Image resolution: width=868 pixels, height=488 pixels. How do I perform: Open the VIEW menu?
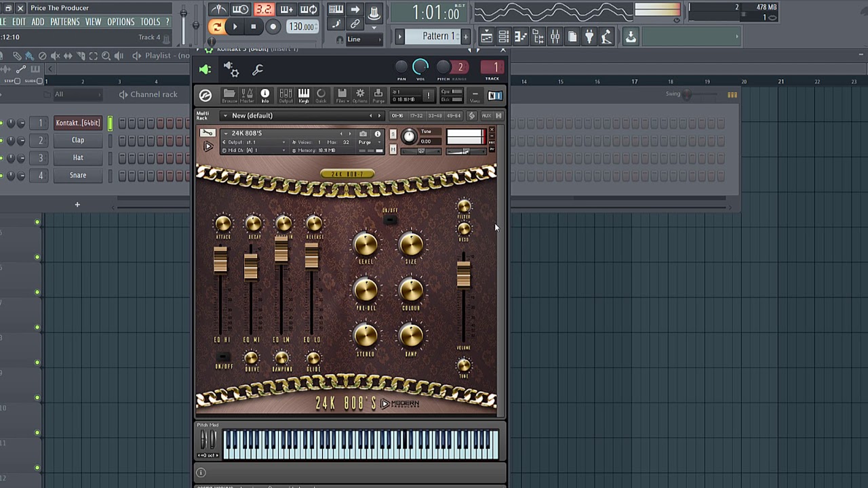[x=94, y=22]
